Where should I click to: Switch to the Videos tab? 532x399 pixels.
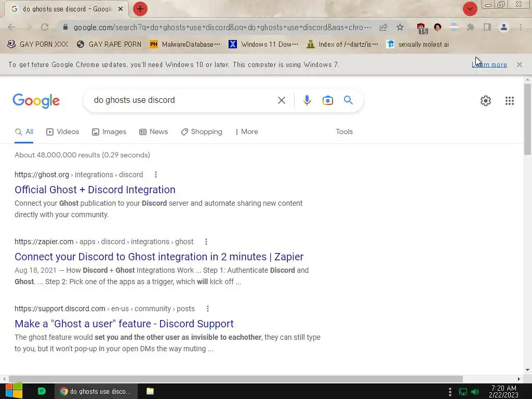62,131
